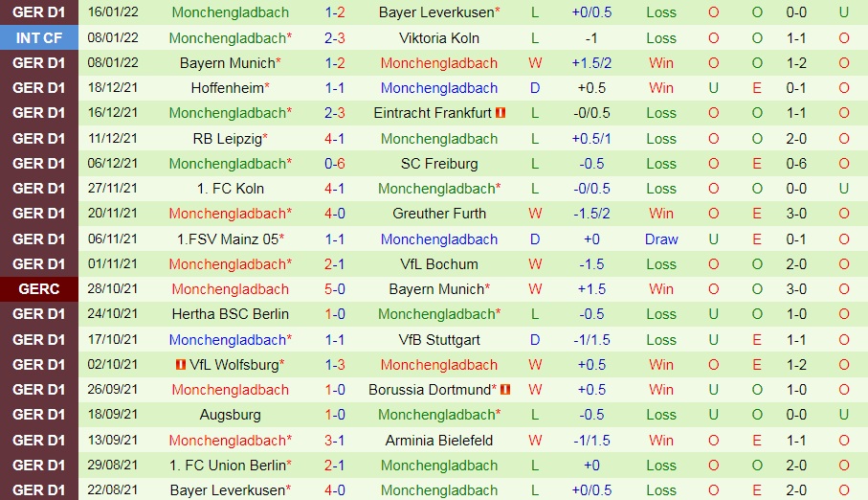This screenshot has height=500, width=868.
Task: Click red card icon beside VfL Wolfsburg
Action: click(181, 365)
